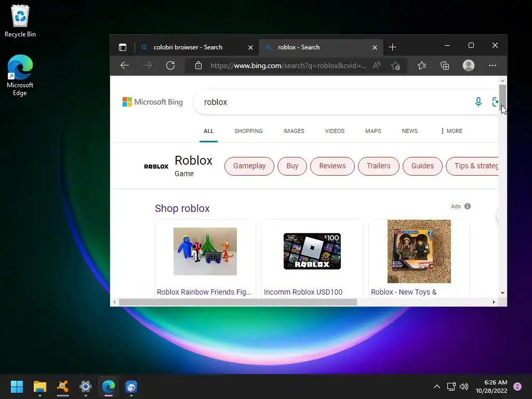This screenshot has width=532, height=399.
Task: Click the address bar URL
Action: tap(288, 65)
